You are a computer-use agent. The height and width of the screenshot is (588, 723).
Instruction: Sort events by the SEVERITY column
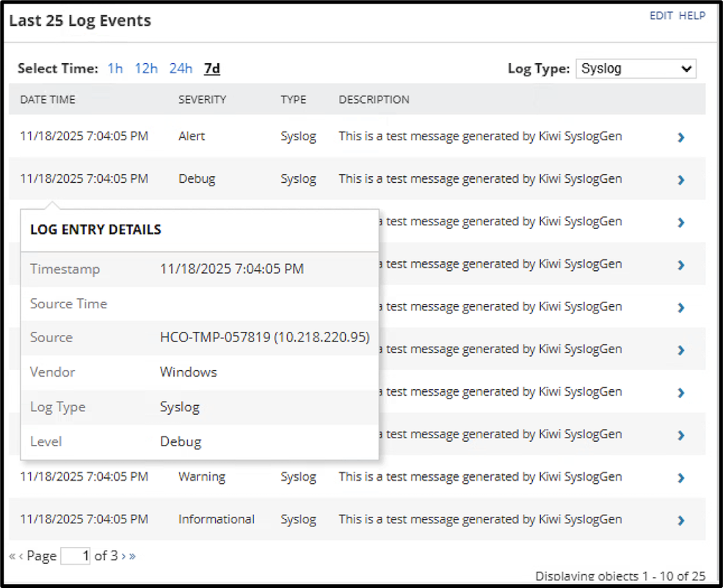pos(202,100)
